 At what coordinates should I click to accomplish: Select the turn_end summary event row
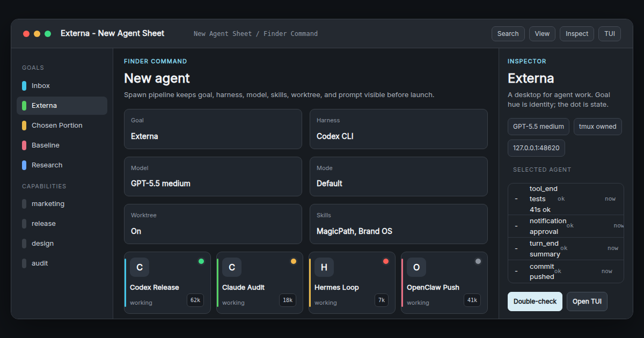tap(566, 249)
